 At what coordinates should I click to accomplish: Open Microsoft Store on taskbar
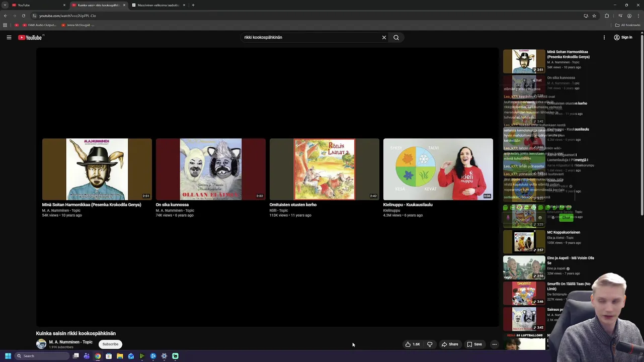(109, 356)
